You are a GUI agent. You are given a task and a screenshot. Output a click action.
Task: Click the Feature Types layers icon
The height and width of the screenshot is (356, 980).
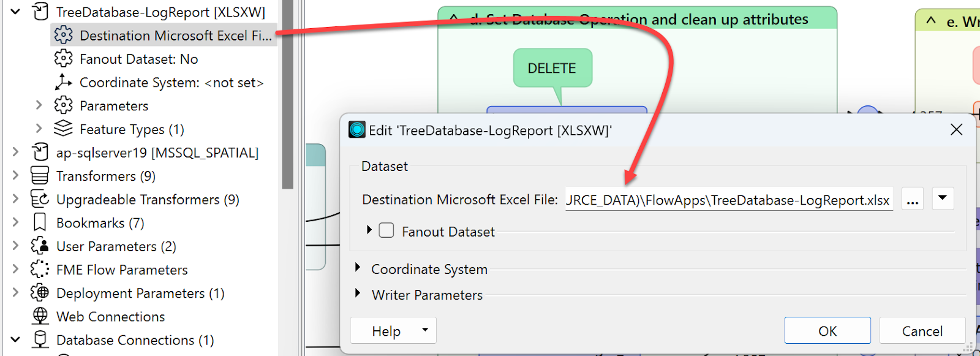[63, 129]
